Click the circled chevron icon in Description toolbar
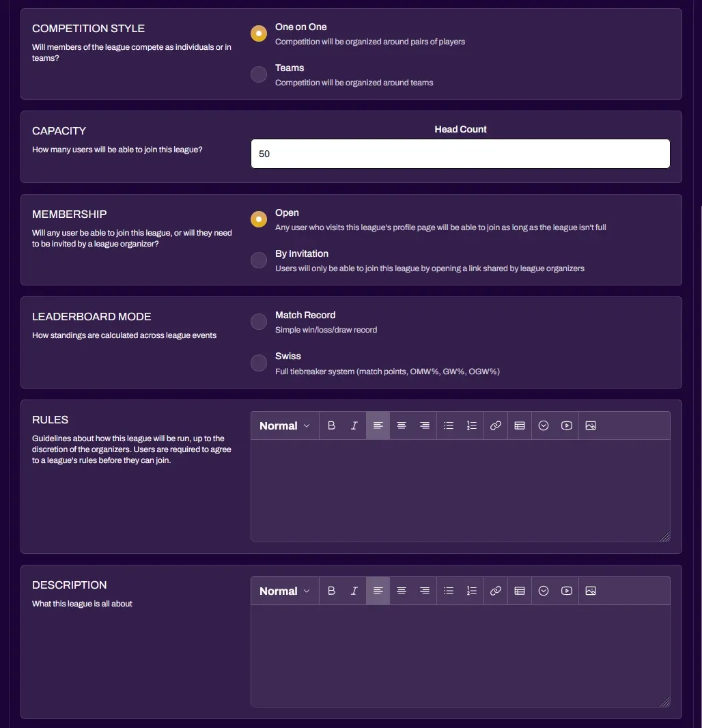This screenshot has height=728, width=702. tap(543, 591)
